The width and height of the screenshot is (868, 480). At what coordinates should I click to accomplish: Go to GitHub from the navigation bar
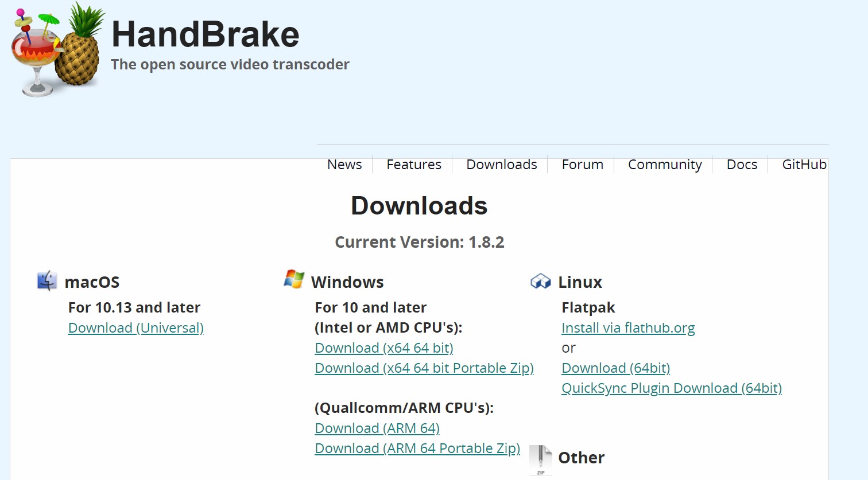(x=804, y=165)
